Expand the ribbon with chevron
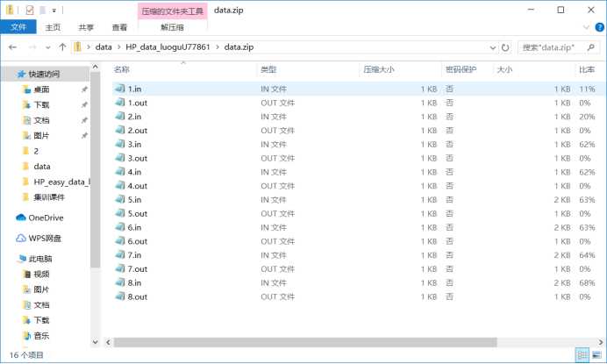Viewport: 607px width, 364px height. (586, 27)
